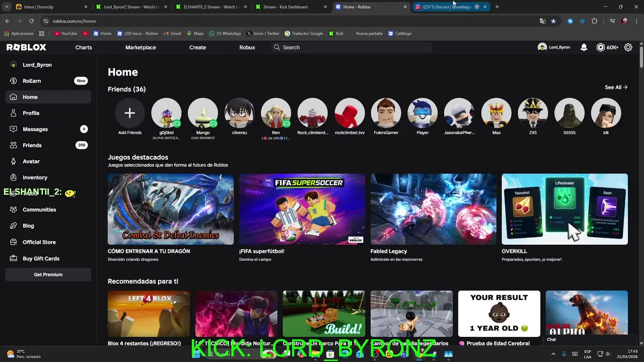The width and height of the screenshot is (644, 362).
Task: Open the Shazam browser extension
Action: tap(570, 21)
